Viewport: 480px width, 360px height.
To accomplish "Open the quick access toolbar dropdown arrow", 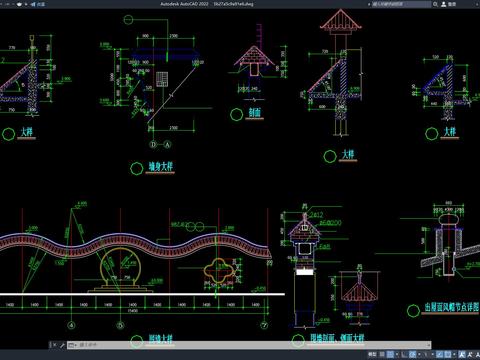I will 26,4.
